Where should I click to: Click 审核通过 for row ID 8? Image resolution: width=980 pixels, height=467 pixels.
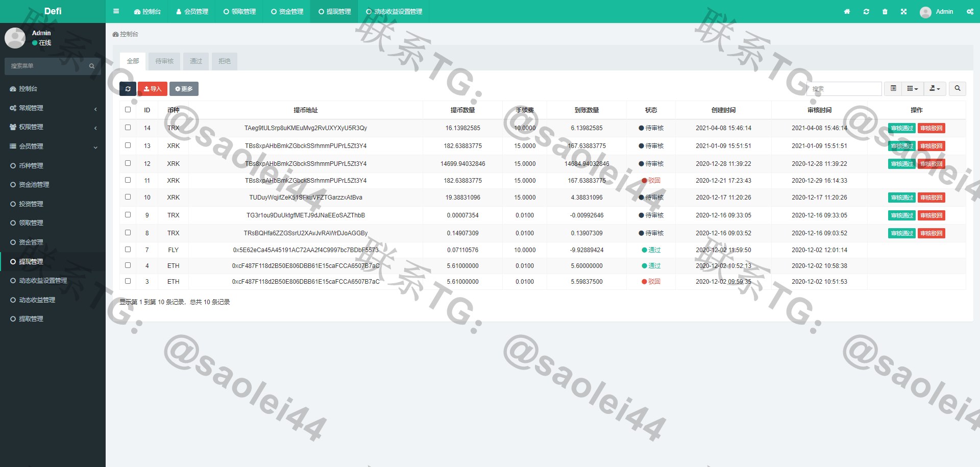902,233
